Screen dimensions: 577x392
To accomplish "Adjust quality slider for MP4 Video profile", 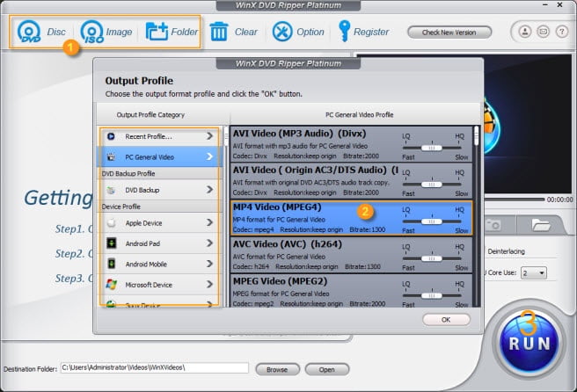I will 432,221.
